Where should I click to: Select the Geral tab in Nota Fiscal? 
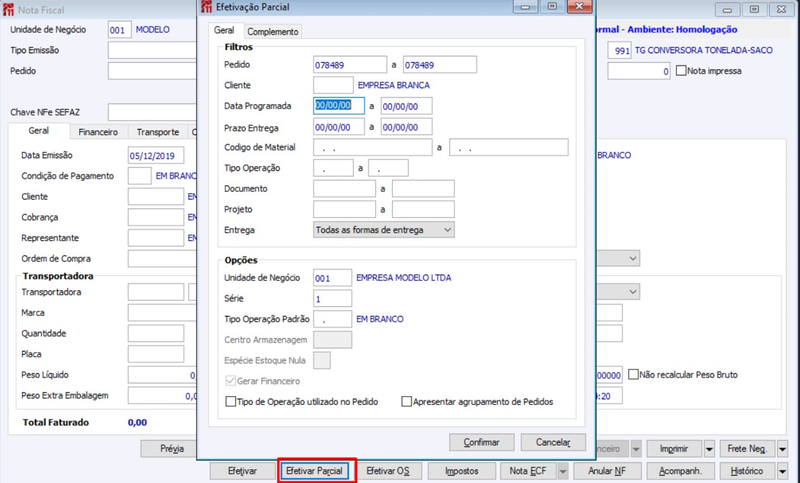(39, 131)
